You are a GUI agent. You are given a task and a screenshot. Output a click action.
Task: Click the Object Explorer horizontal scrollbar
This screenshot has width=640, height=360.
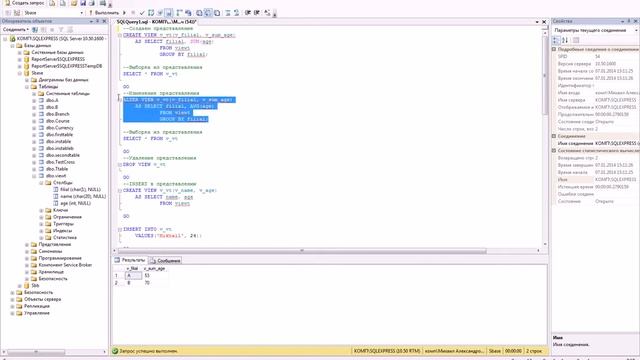[x=36, y=352]
